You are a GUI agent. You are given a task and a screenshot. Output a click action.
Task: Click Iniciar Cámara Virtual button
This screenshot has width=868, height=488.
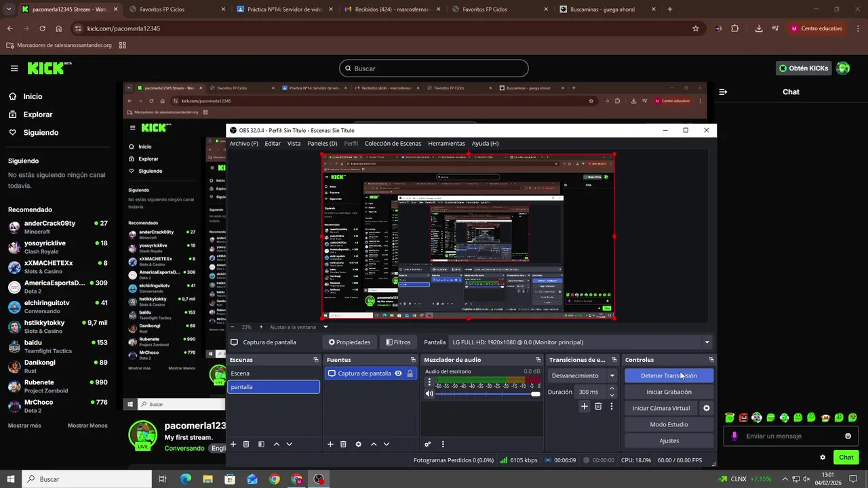coord(661,408)
